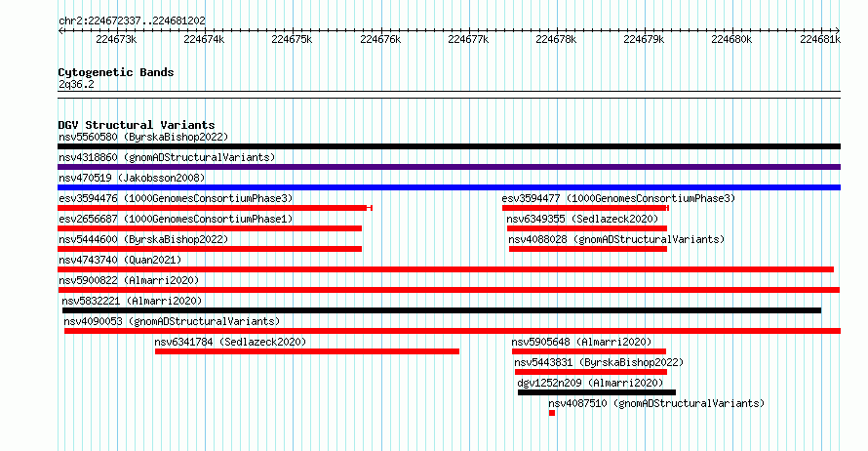Select the purple nsv4318860 variant bar
The width and height of the screenshot is (868, 451).
click(x=449, y=167)
